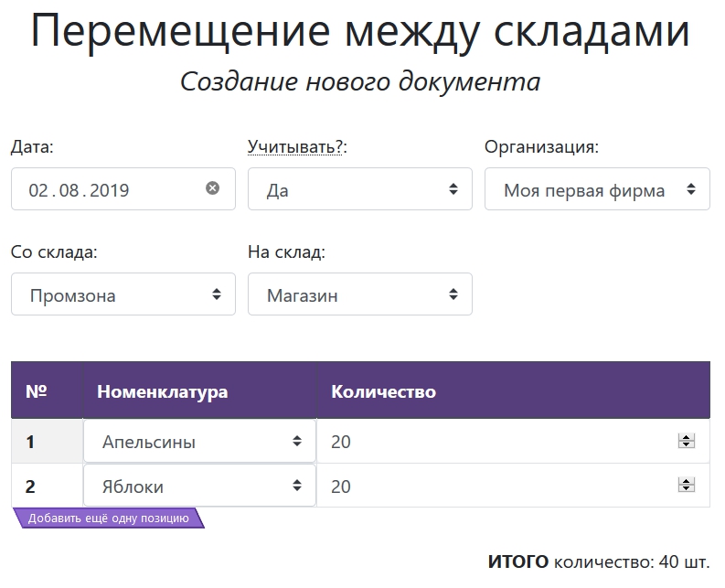
Task: Open the Учитывать? dropdown showing Да
Action: pos(360,189)
